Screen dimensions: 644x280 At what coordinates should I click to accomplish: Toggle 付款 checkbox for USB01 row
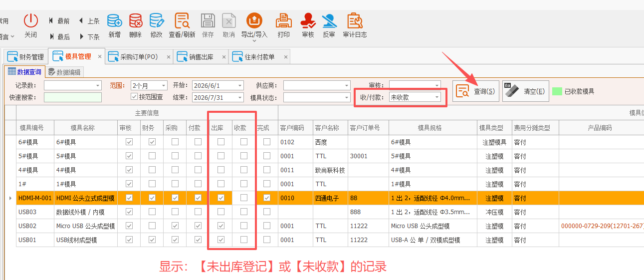198,240
